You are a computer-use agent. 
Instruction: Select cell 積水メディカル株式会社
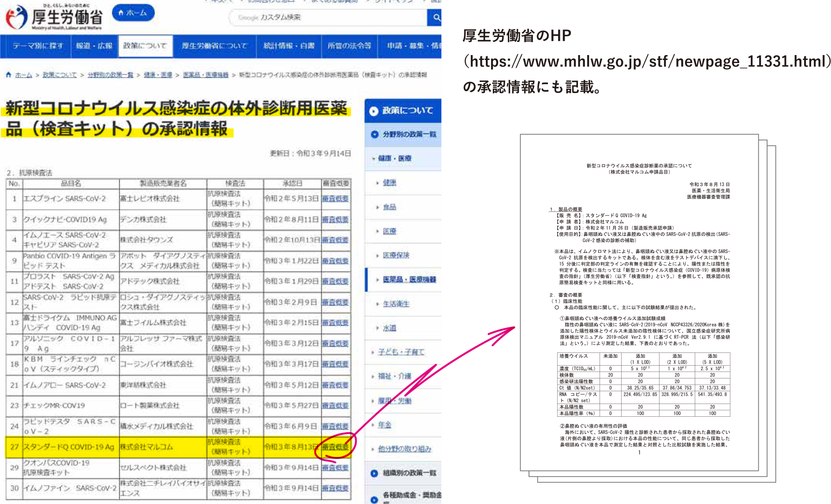163,426
